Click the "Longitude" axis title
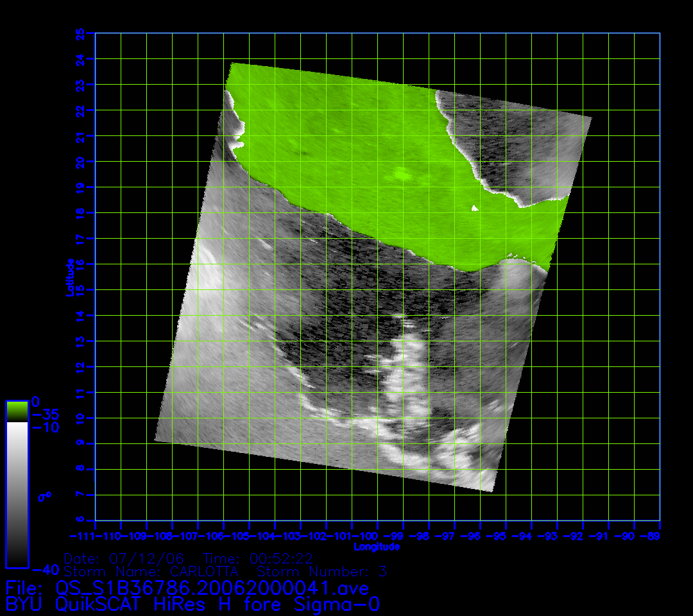The width and height of the screenshot is (693, 616). point(377,547)
